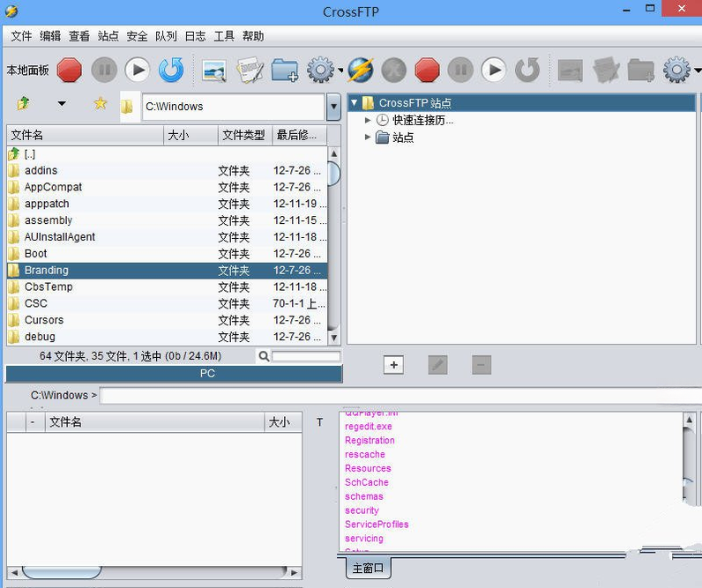This screenshot has width=702, height=588.
Task: Select the PC tab bar
Action: click(x=174, y=374)
